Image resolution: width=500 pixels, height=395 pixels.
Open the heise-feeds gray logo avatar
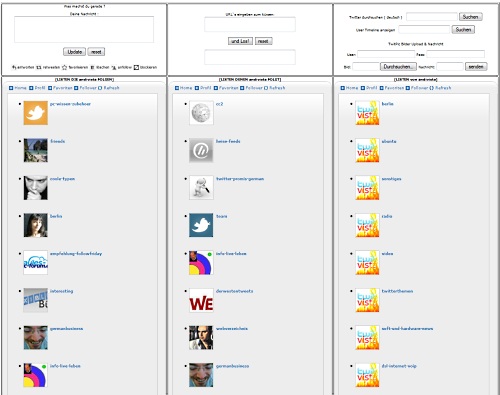pyautogui.click(x=201, y=150)
